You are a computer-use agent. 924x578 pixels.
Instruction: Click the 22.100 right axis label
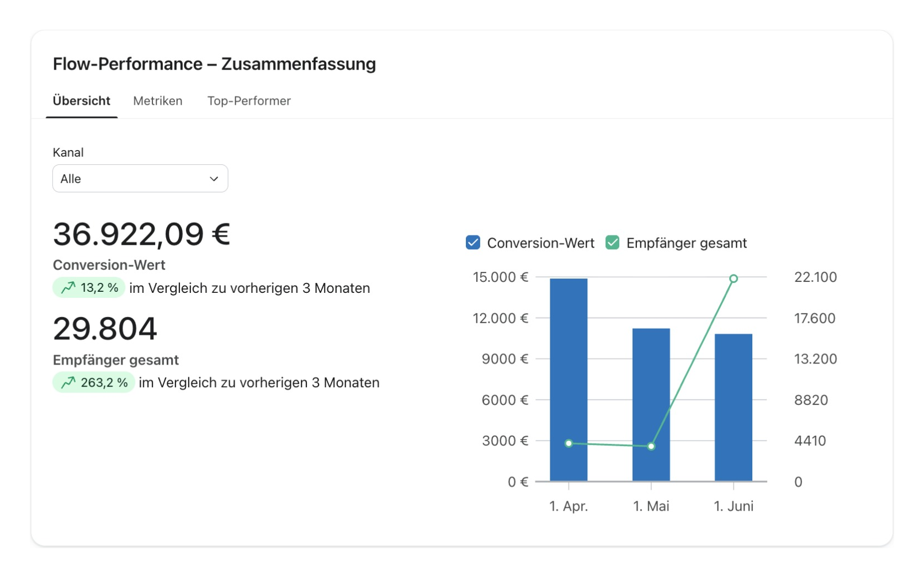click(815, 277)
